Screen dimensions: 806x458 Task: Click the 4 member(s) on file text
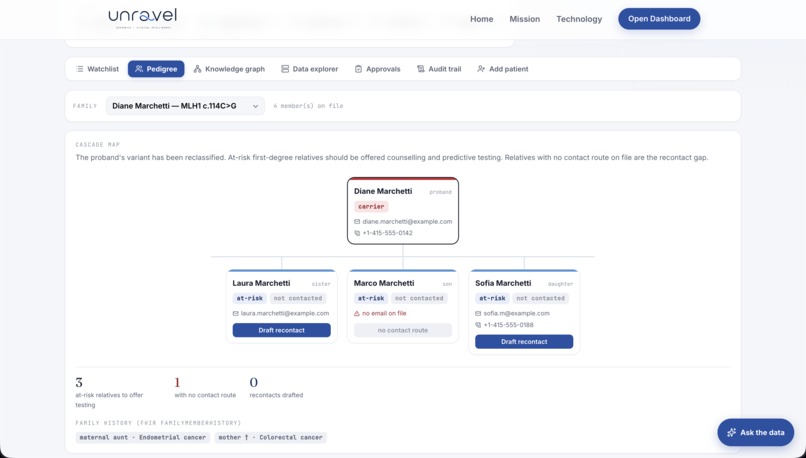tap(308, 106)
